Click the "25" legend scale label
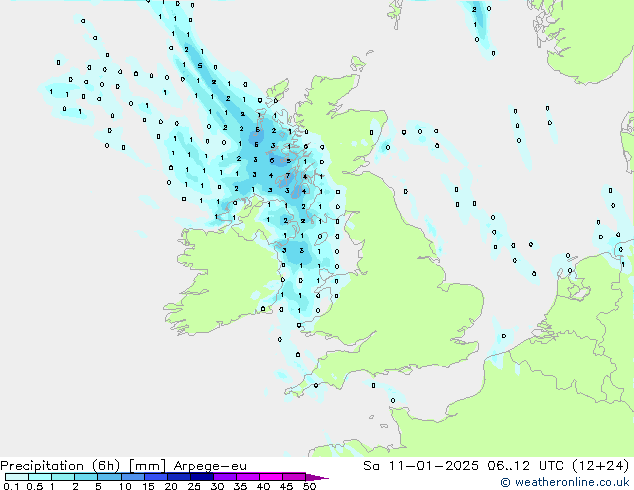Image resolution: width=634 pixels, height=490 pixels. coord(194,486)
